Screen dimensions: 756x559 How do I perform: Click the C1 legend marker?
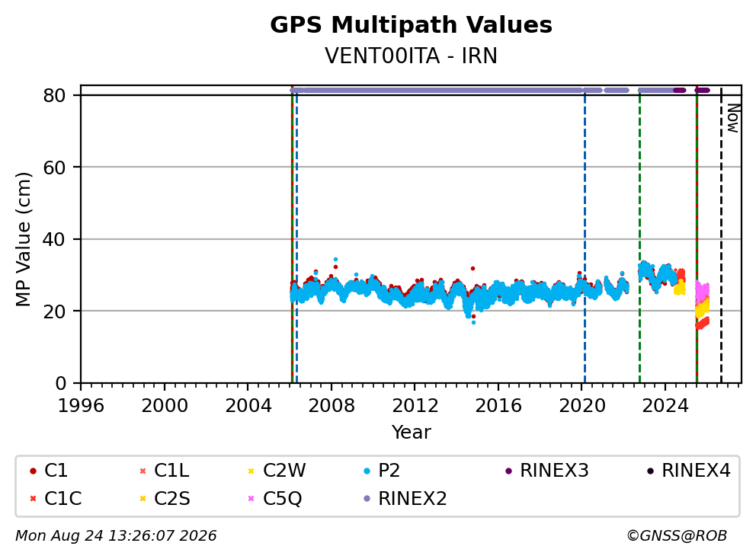(33, 471)
